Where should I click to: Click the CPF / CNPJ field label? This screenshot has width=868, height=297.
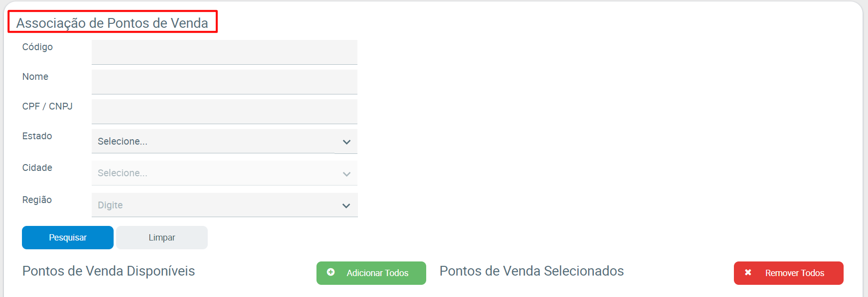pyautogui.click(x=47, y=106)
